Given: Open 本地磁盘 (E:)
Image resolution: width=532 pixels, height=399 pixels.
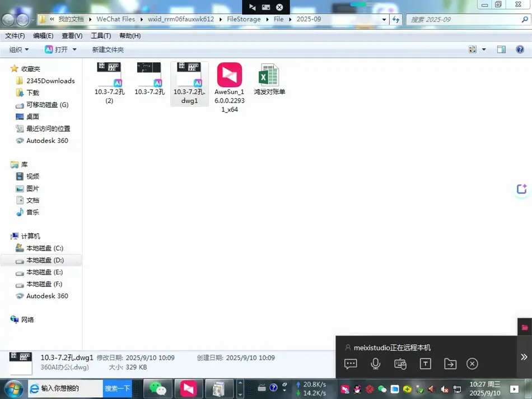Looking at the screenshot, I should pos(39,272).
